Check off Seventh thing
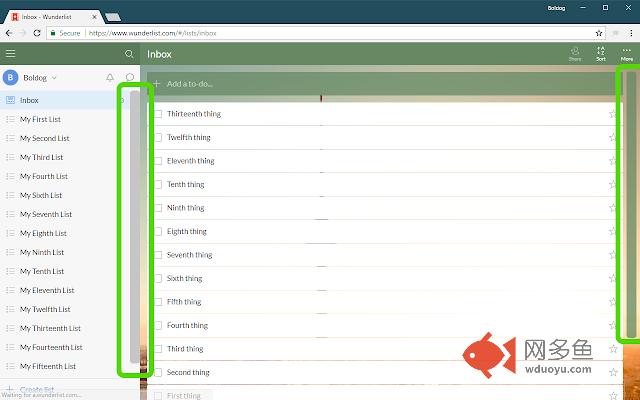Screen dimensions: 640x400 click(158, 255)
